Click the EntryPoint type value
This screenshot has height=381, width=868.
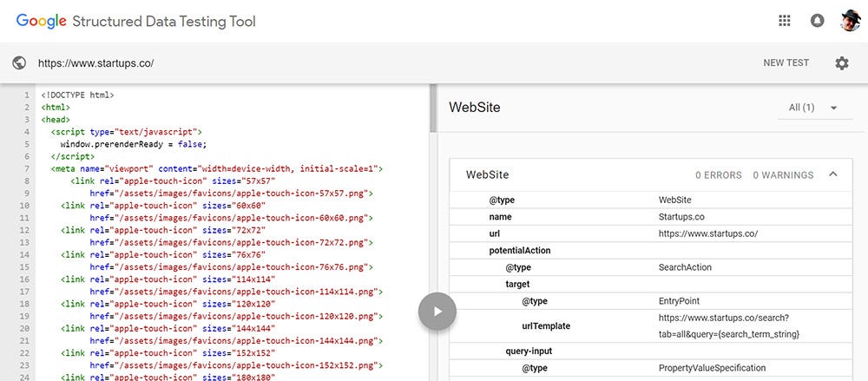click(x=679, y=300)
